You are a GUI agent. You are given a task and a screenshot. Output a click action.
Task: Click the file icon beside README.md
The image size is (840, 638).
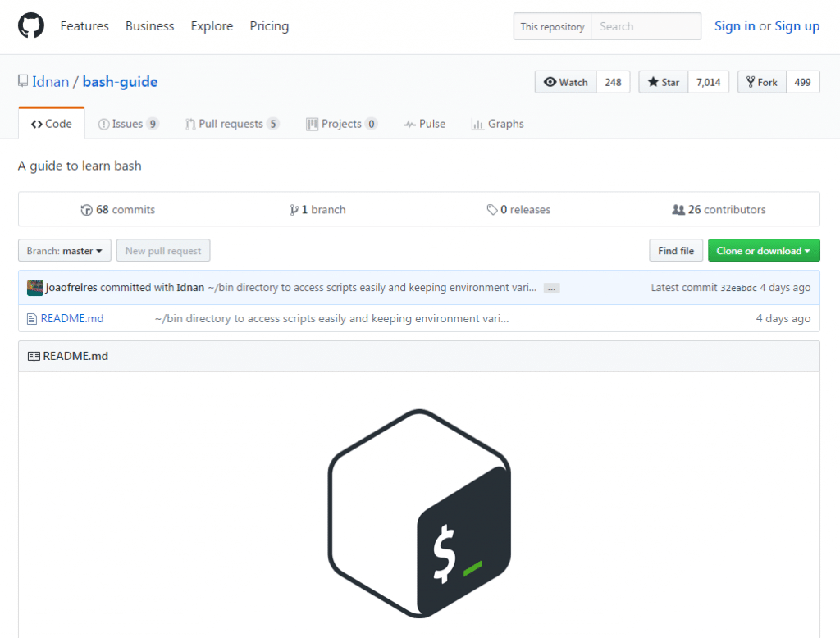[x=32, y=319]
